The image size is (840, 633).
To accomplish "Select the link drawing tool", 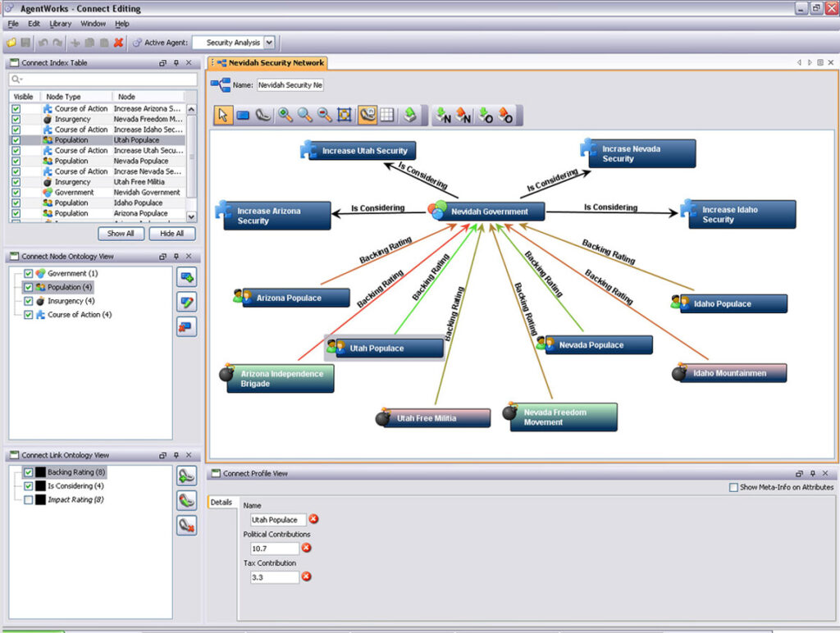I will click(x=263, y=115).
